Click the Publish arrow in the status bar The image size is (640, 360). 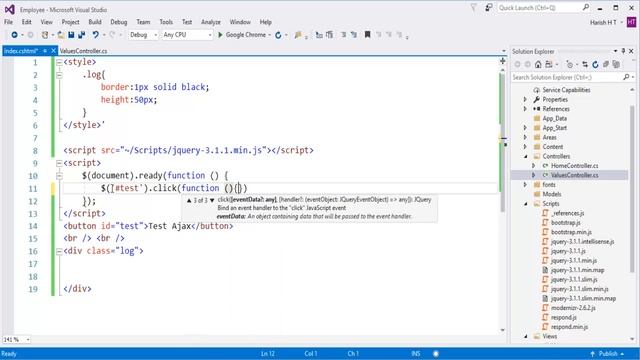coord(592,353)
